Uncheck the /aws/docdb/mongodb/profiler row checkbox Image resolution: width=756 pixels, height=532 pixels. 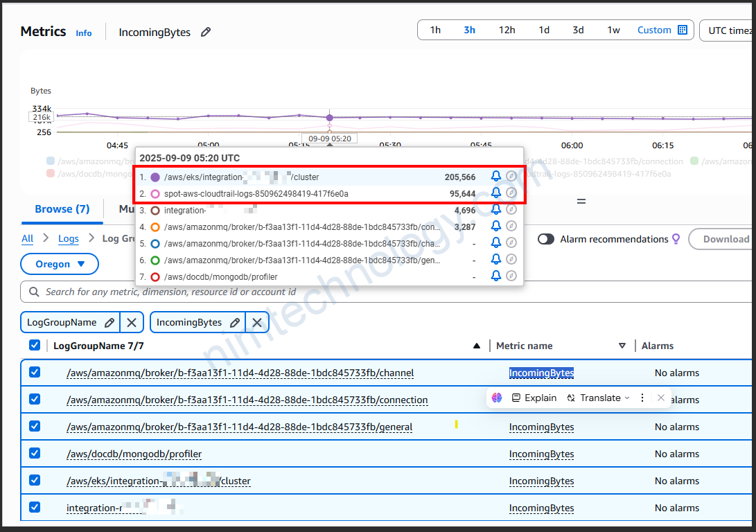point(35,454)
